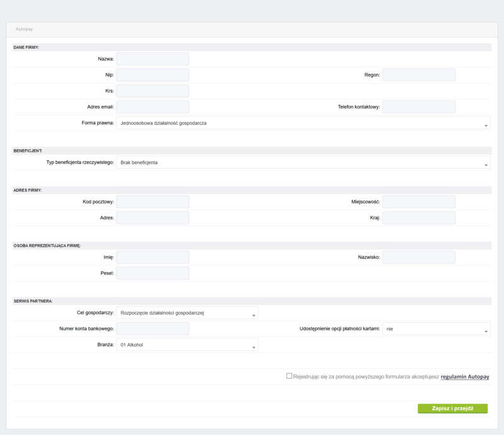The height and width of the screenshot is (435, 504).
Task: Open the regulamin Autopay link
Action: [x=465, y=376]
